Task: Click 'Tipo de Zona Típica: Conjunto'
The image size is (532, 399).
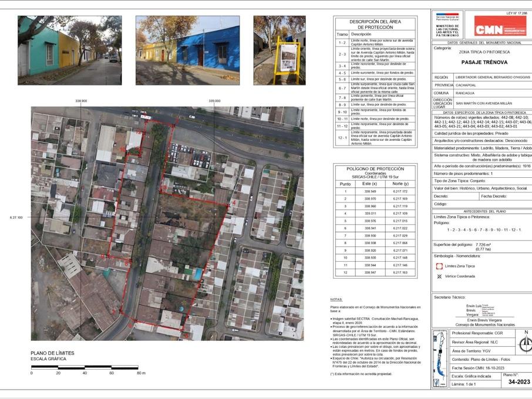Action: coord(460,181)
